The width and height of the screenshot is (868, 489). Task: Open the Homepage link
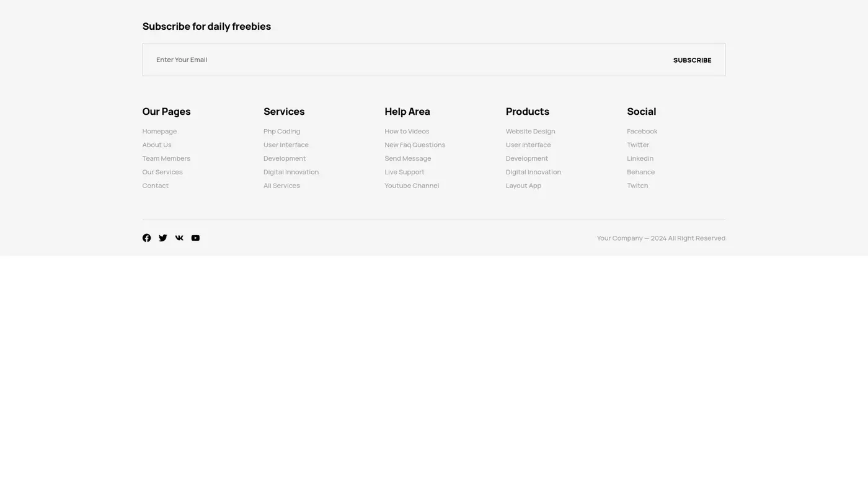pyautogui.click(x=159, y=132)
